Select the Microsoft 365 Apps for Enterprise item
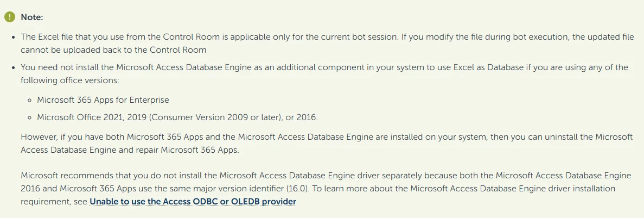The width and height of the screenshot is (644, 218). (x=103, y=100)
